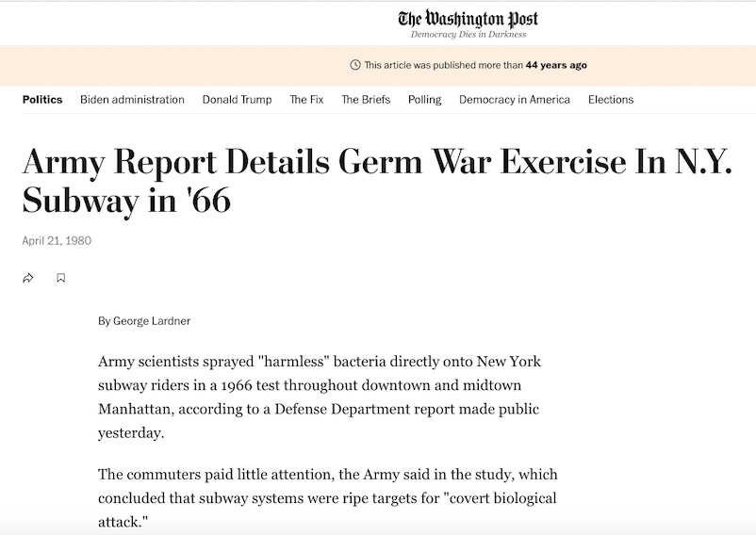This screenshot has width=756, height=535.
Task: Click the clock icon in the banner
Action: [x=355, y=65]
